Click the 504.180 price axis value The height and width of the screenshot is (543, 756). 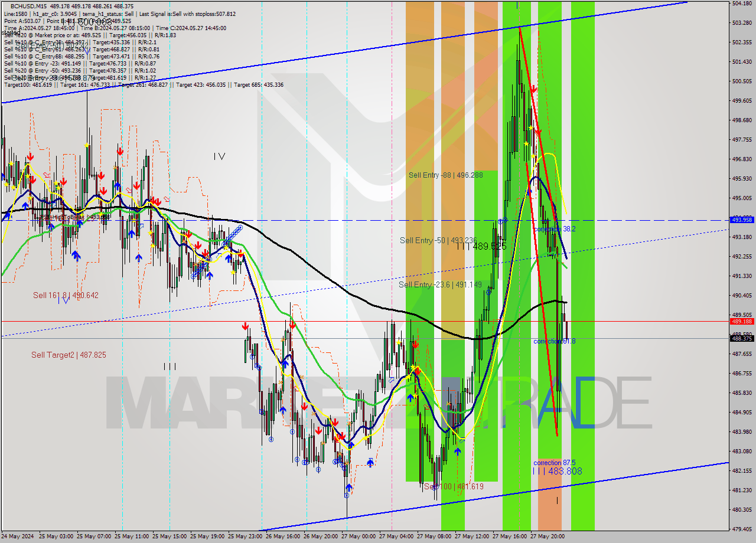coord(742,4)
